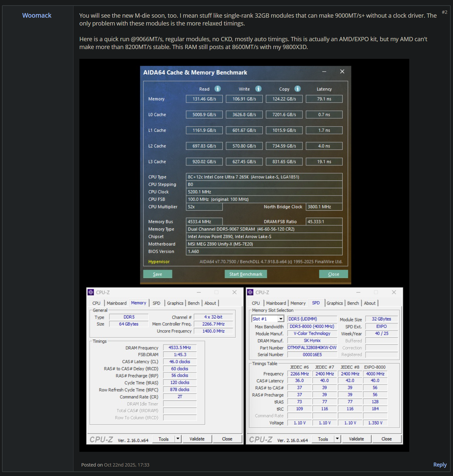Minimize the AIDA64 Cache & Memory Benchmark window
Viewport: 453px width, 476px height.
click(x=324, y=72)
